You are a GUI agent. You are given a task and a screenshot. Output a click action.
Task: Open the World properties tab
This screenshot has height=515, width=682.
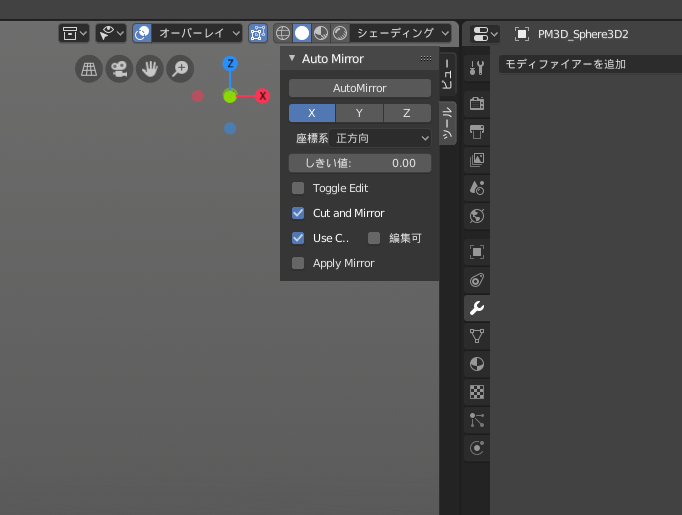(x=477, y=216)
